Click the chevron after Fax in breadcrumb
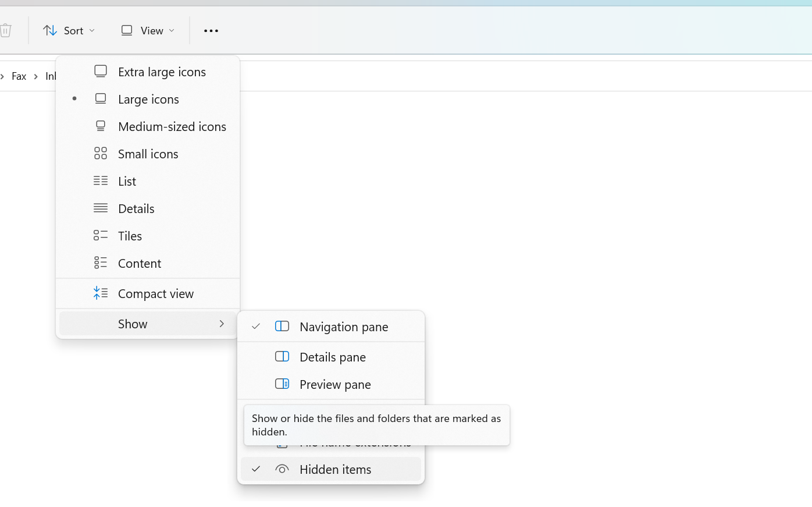This screenshot has height=507, width=812. point(35,76)
